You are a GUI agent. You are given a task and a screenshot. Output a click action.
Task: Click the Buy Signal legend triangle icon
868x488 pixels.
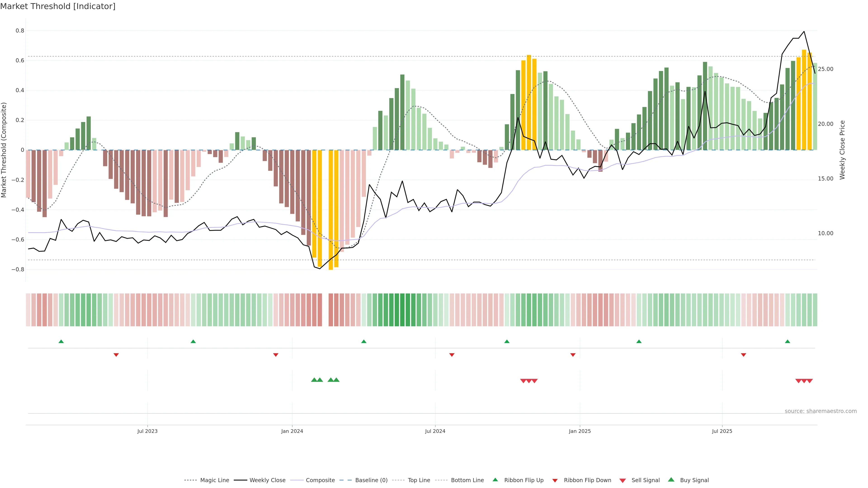coord(671,480)
